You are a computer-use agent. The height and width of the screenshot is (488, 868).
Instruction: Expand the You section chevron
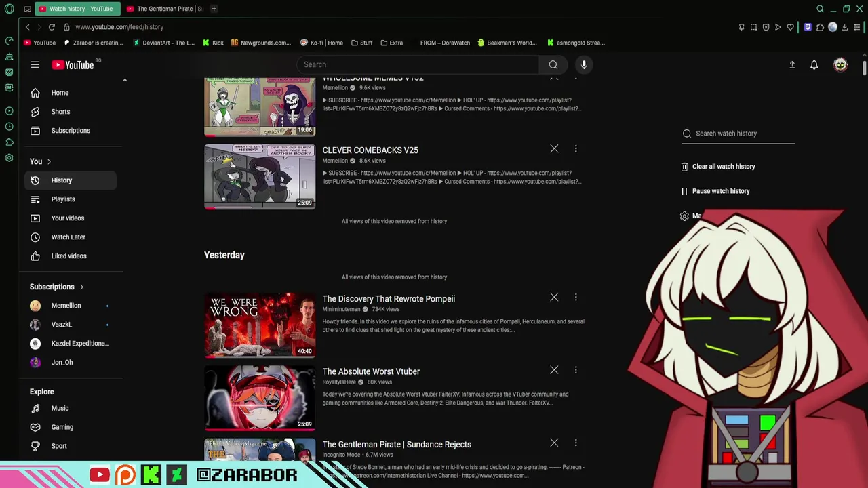coord(49,161)
